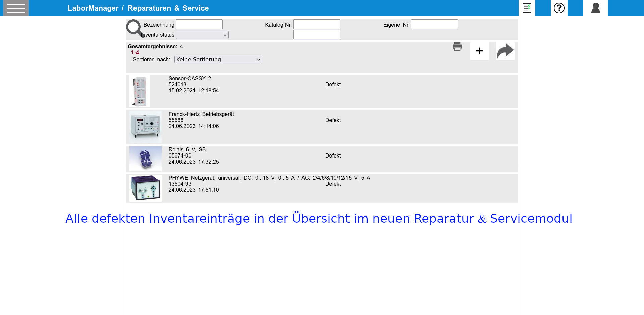Viewport: 644px width, 315px height.
Task: Open the Inventarstatus dropdown
Action: (x=202, y=35)
